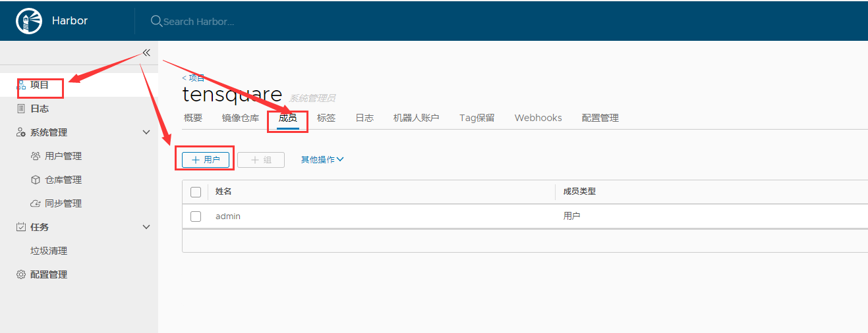Image resolution: width=868 pixels, height=333 pixels.
Task: Open 垃圾清理 in the sidebar
Action: [49, 251]
